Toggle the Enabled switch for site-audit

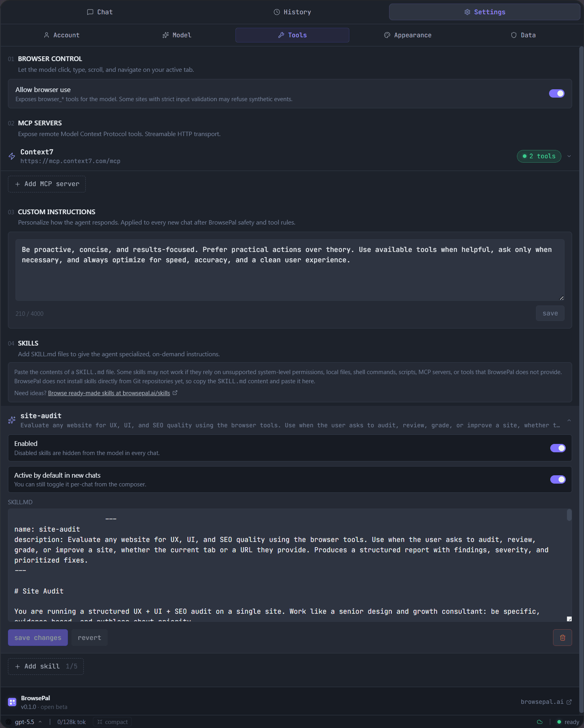point(558,448)
